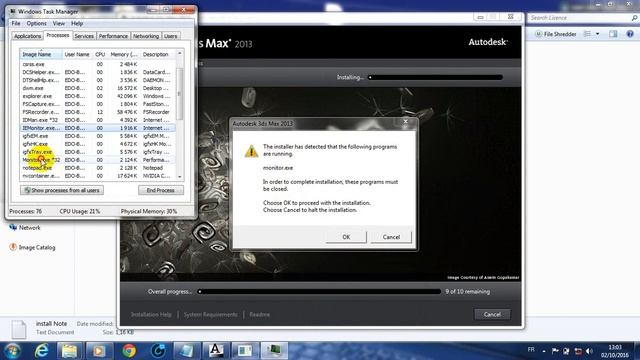Click the process list scroll-down arrow
The height and width of the screenshot is (360, 640).
(x=180, y=177)
